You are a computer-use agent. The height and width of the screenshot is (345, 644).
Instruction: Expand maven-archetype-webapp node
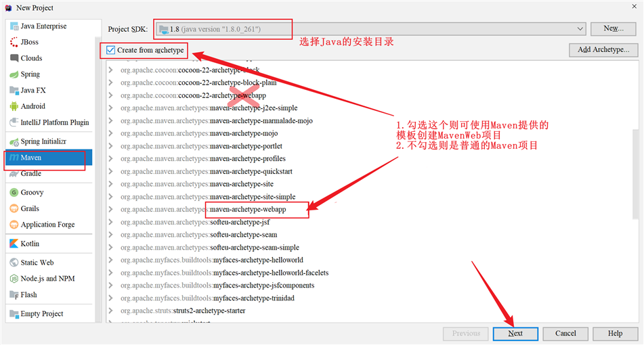(x=110, y=209)
